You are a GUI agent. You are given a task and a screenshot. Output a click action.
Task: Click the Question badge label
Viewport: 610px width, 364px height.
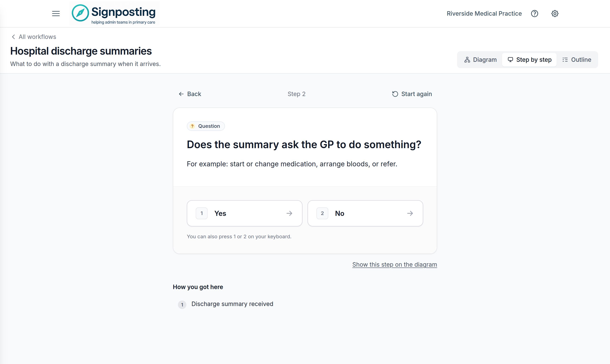206,126
